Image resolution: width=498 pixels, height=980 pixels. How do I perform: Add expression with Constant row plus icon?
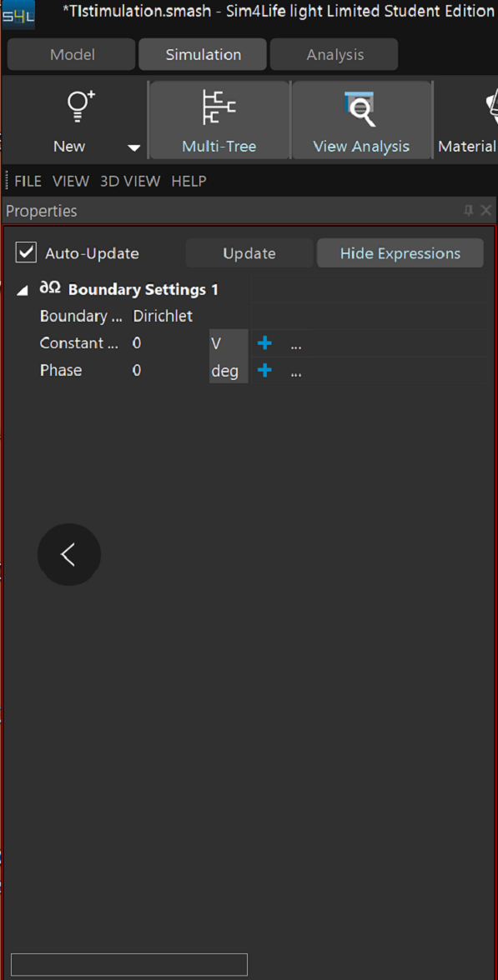click(264, 342)
